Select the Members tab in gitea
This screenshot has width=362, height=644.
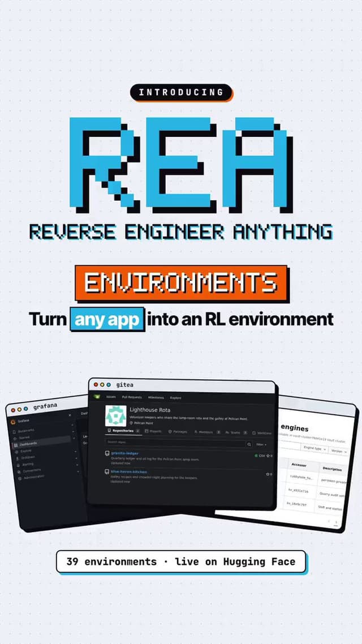(x=207, y=432)
